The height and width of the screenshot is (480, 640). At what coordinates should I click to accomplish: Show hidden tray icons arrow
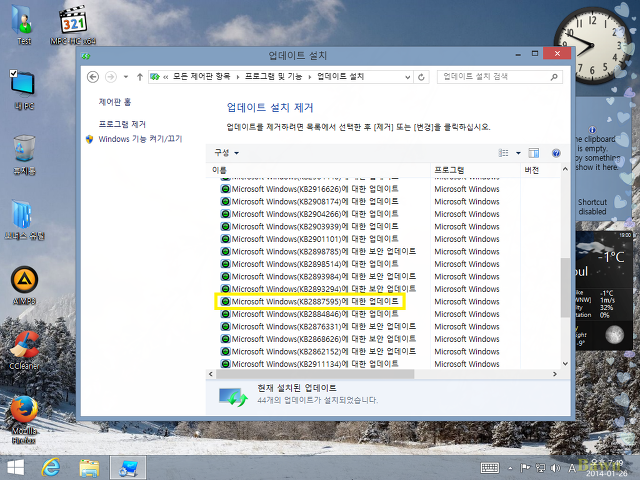click(510, 468)
